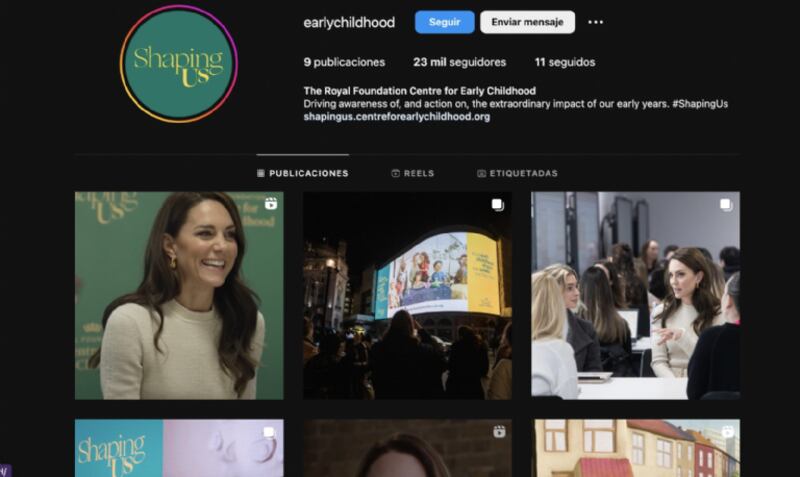Click the Etiquetadas tab tag icon
The height and width of the screenshot is (477, 800).
(x=482, y=173)
